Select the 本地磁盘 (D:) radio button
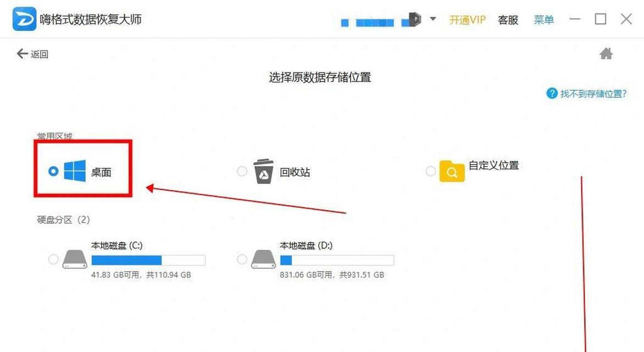Viewport: 644px width, 352px height. tap(242, 260)
